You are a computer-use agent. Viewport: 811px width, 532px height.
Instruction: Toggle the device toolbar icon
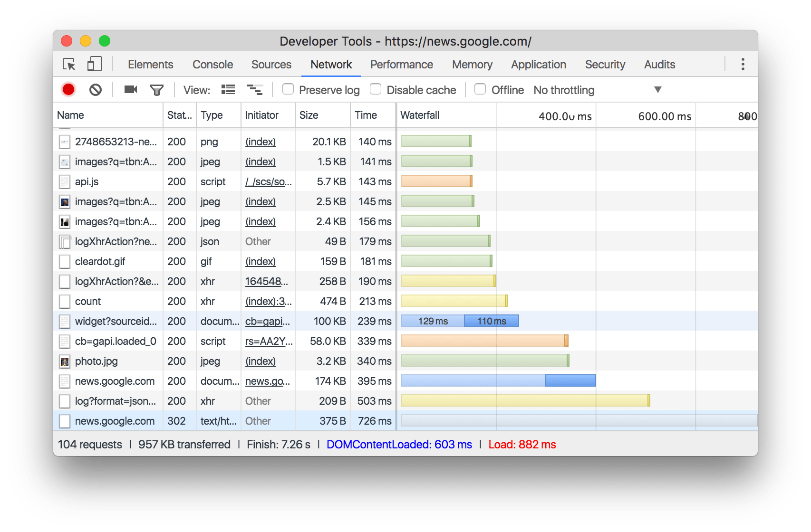(94, 65)
